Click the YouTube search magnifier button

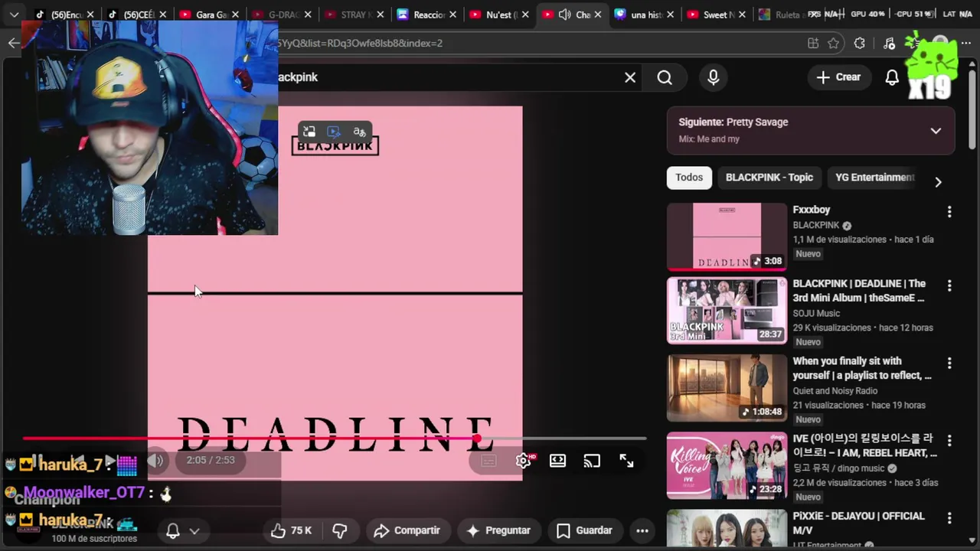[665, 77]
